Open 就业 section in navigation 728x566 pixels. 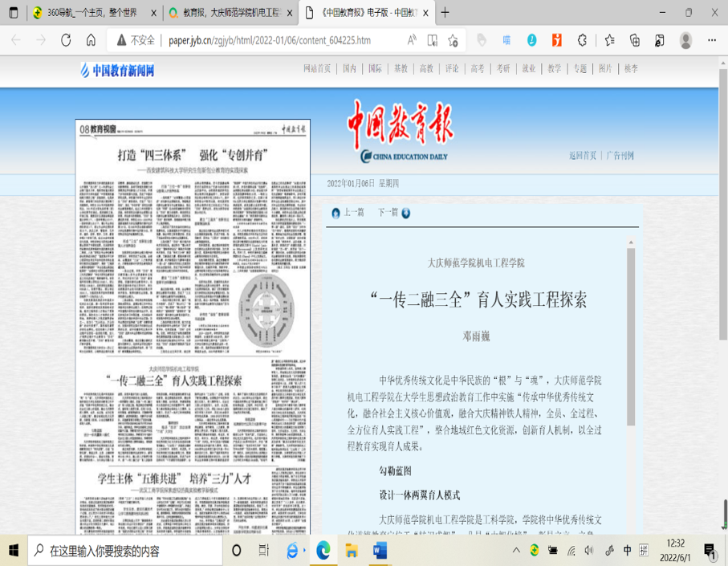click(x=529, y=69)
